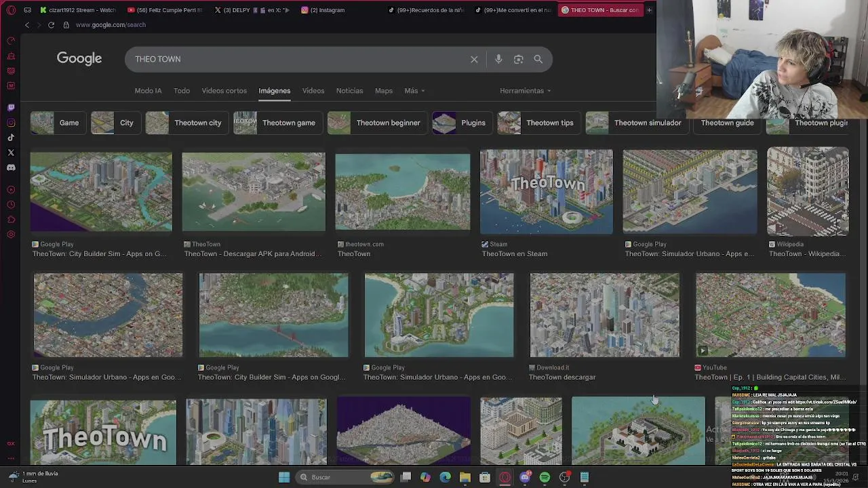Viewport: 868px width, 488px height.
Task: Open TheoTown - Wikipedia result link
Action: coord(806,254)
